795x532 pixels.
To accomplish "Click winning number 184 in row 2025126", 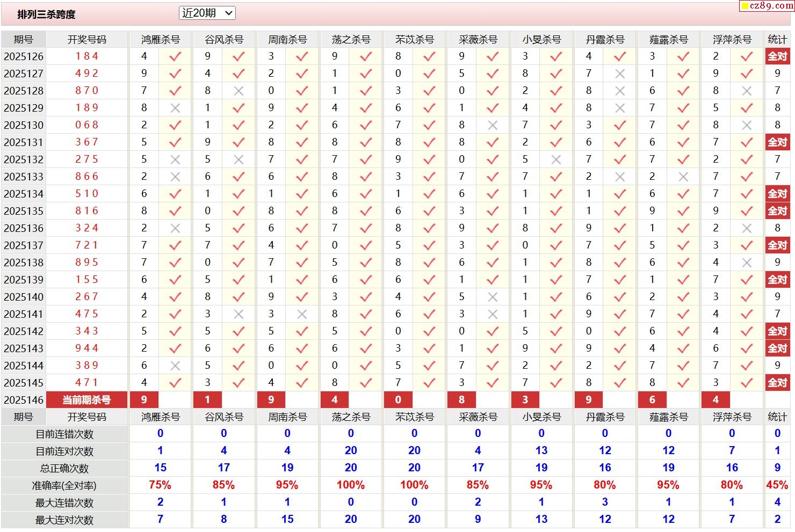I will click(87, 56).
